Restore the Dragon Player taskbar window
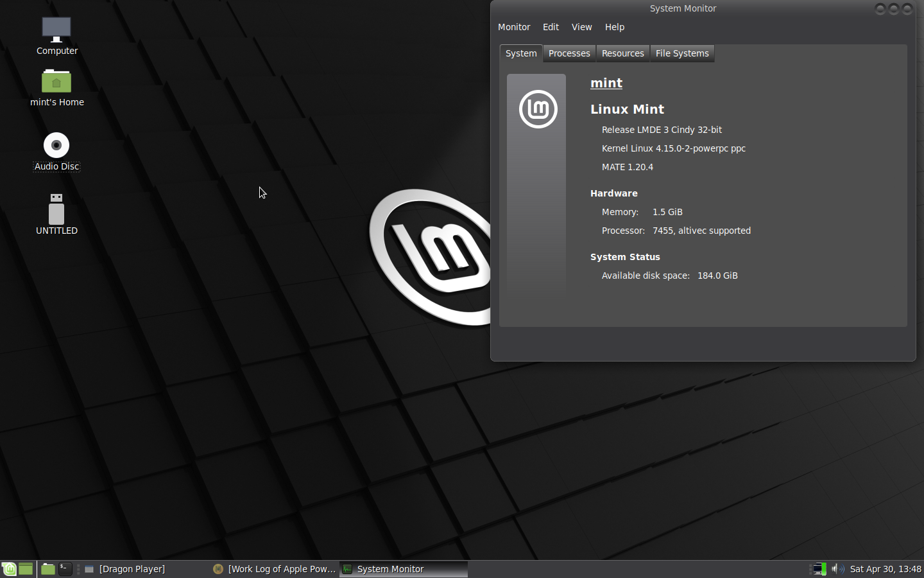The width and height of the screenshot is (924, 578). [x=146, y=569]
